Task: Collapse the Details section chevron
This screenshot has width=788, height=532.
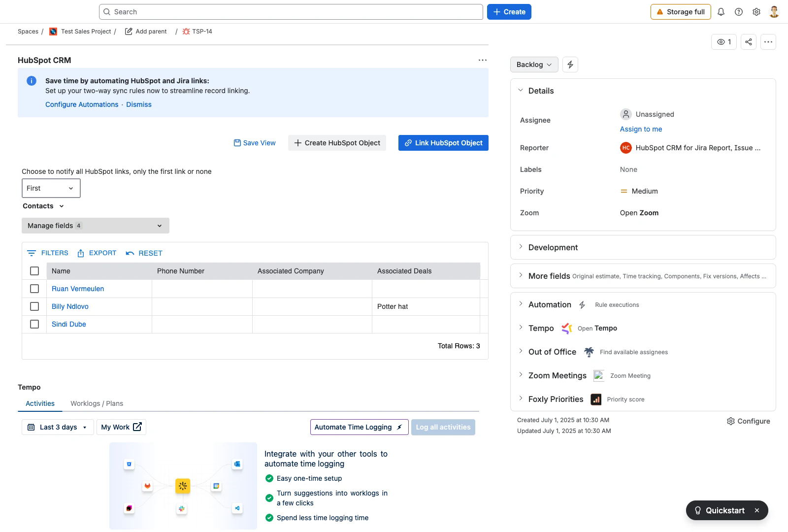Action: click(x=521, y=90)
